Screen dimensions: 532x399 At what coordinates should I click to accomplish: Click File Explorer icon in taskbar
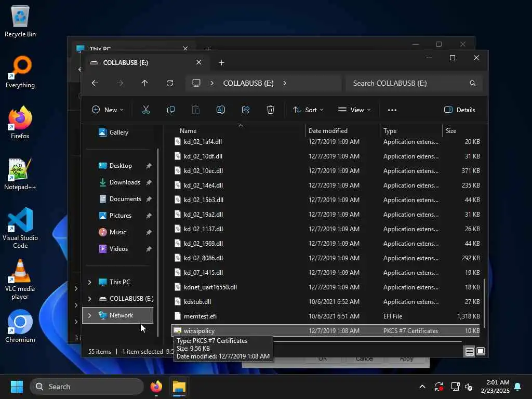(x=179, y=387)
